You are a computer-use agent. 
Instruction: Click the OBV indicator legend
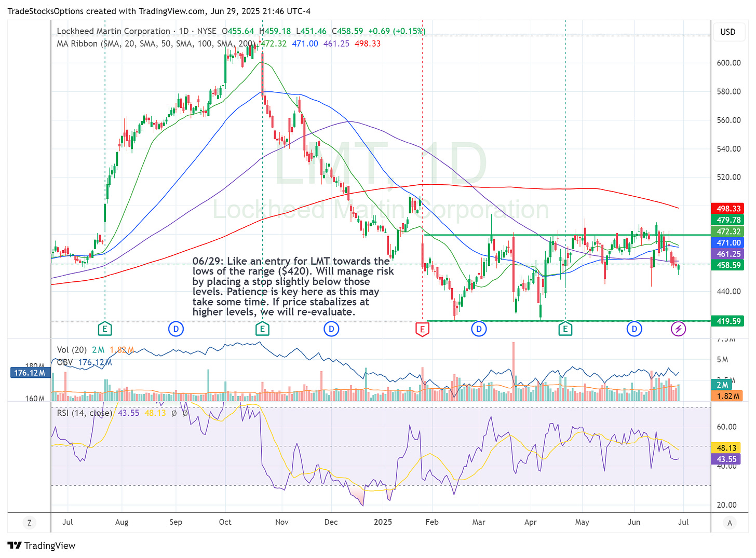[65, 362]
